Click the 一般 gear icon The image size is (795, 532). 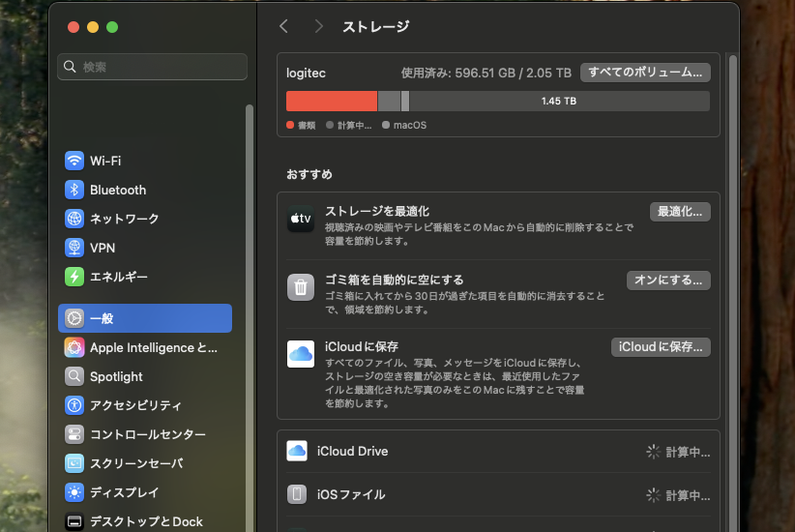click(x=74, y=318)
